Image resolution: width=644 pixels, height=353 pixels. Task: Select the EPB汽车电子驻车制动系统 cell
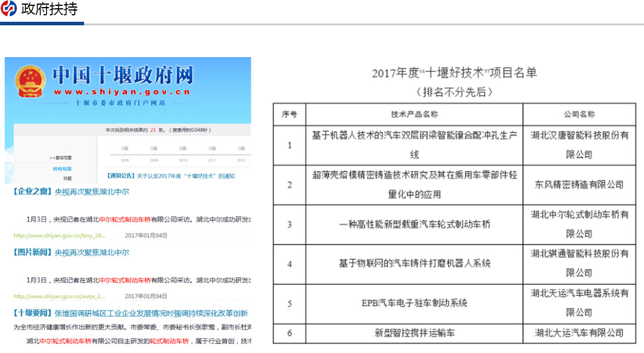[415, 303]
